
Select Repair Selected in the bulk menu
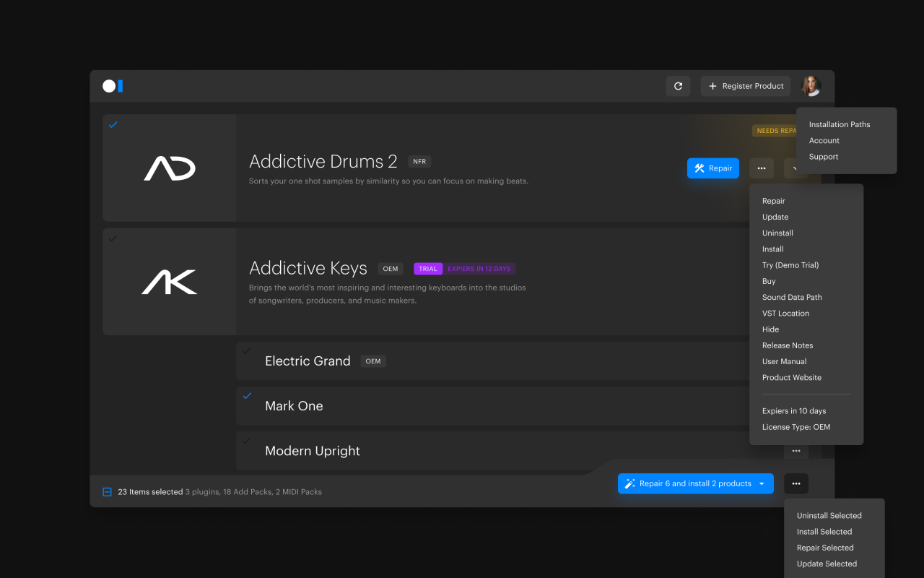coord(824,548)
